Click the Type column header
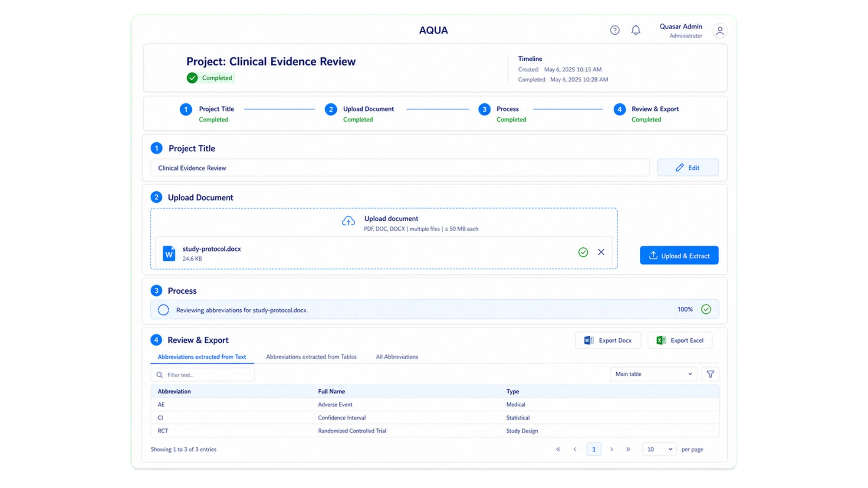This screenshot has width=868, height=488. (512, 391)
